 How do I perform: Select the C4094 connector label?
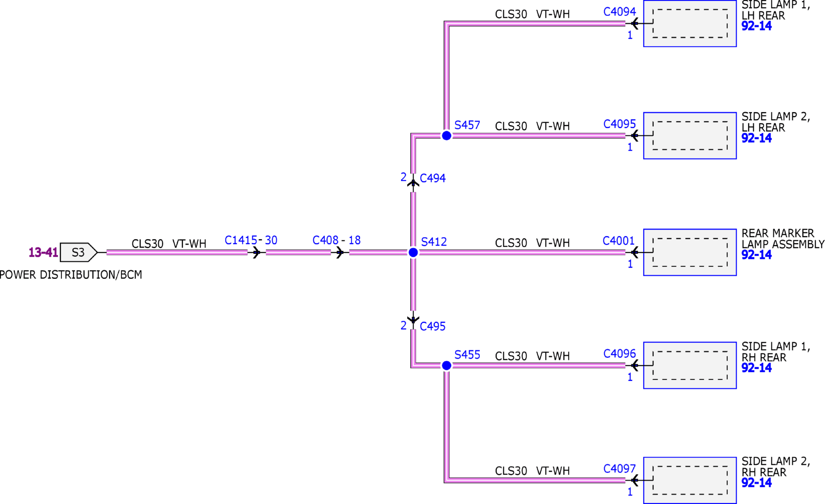point(620,12)
